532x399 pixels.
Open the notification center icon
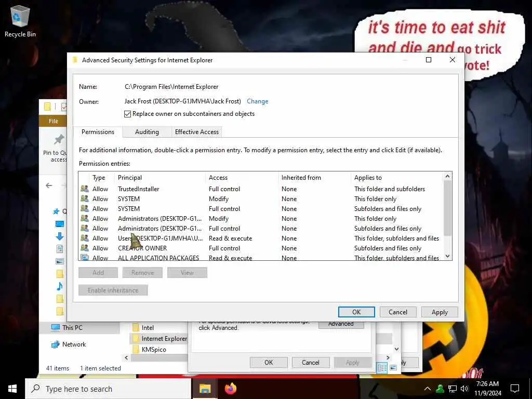point(515,389)
